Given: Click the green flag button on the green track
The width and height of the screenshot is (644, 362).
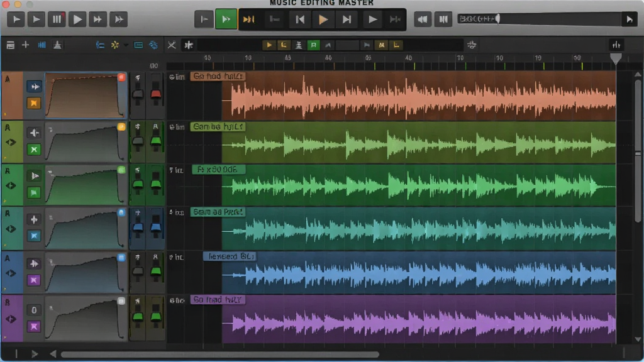Looking at the screenshot, I should click(x=34, y=192).
